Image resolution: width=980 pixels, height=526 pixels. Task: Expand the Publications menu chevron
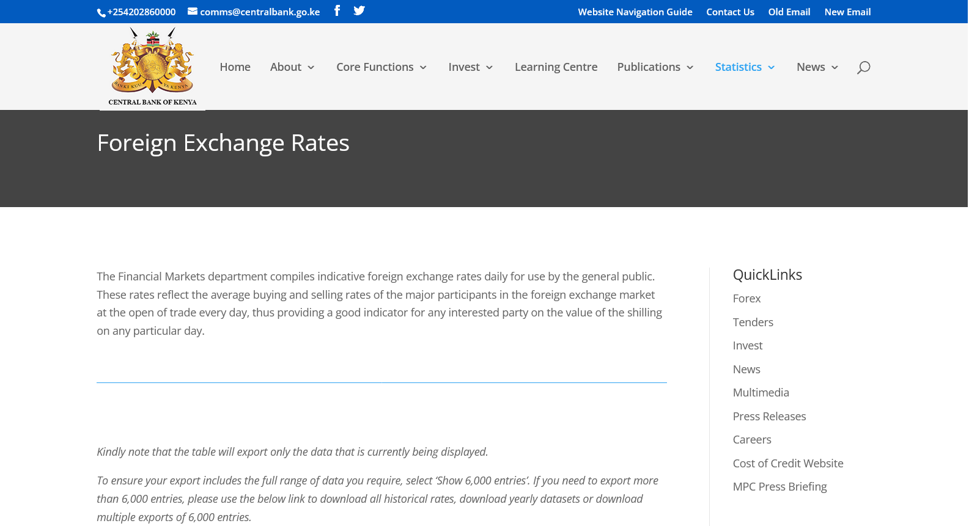pos(690,67)
